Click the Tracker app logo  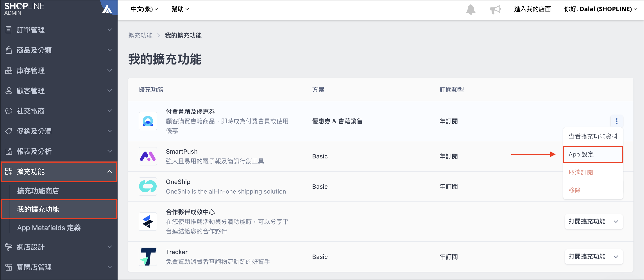[148, 257]
